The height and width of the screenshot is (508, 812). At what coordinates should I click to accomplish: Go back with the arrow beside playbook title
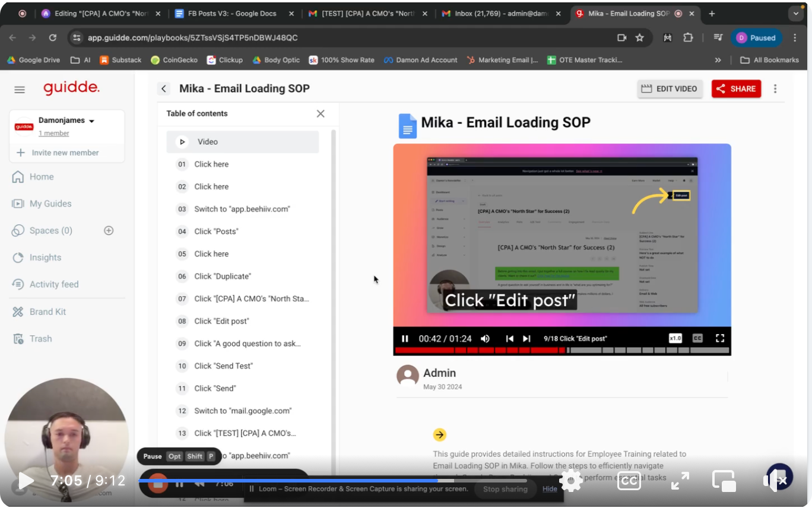[164, 88]
